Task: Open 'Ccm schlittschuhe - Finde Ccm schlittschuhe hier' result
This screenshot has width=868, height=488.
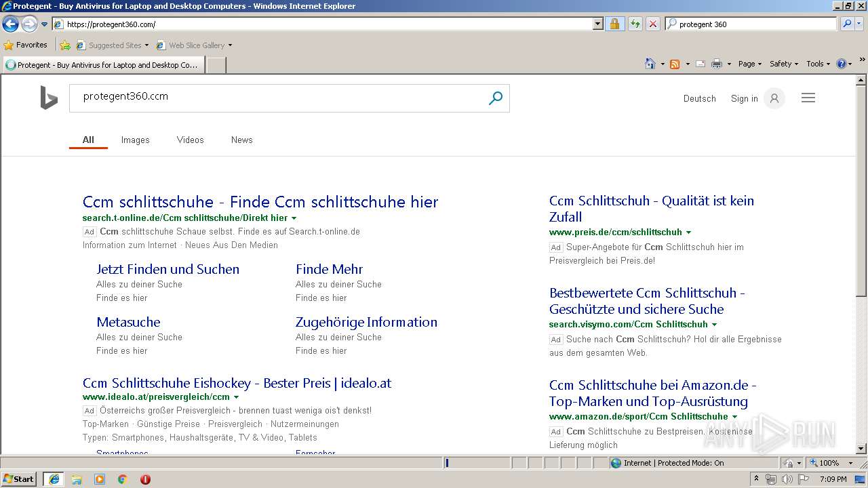Action: 260,202
